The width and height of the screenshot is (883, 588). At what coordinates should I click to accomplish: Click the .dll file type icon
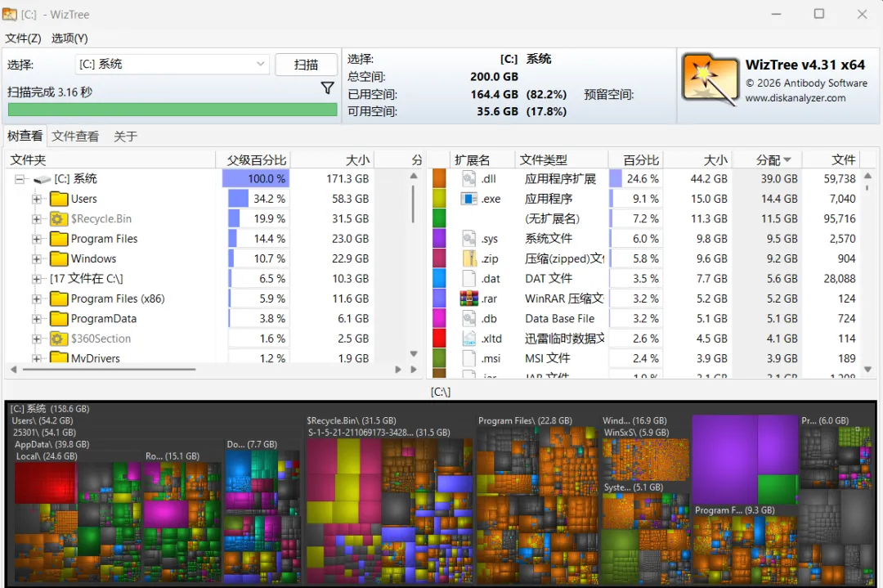[x=469, y=178]
